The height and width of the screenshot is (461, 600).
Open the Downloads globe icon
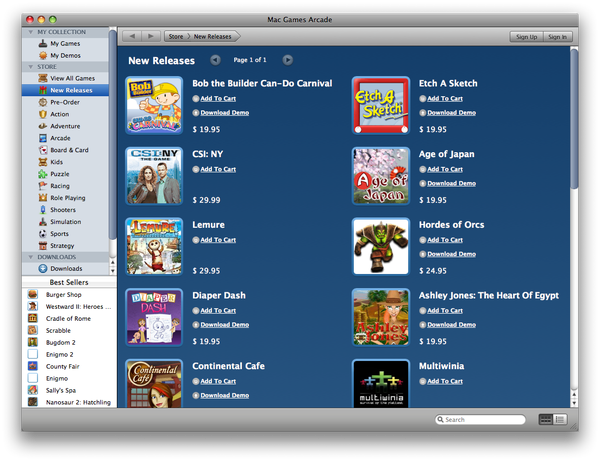(x=43, y=269)
